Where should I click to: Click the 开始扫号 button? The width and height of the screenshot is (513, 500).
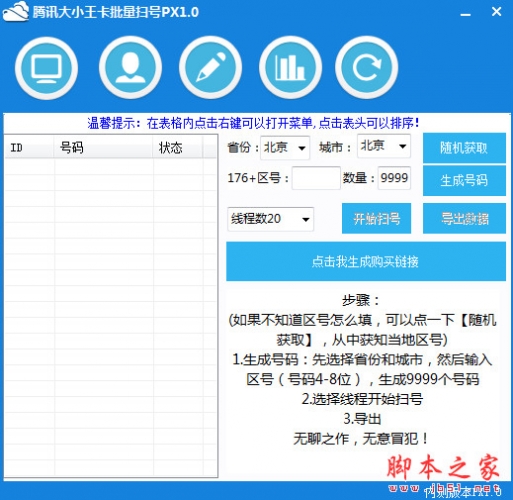[x=376, y=219]
